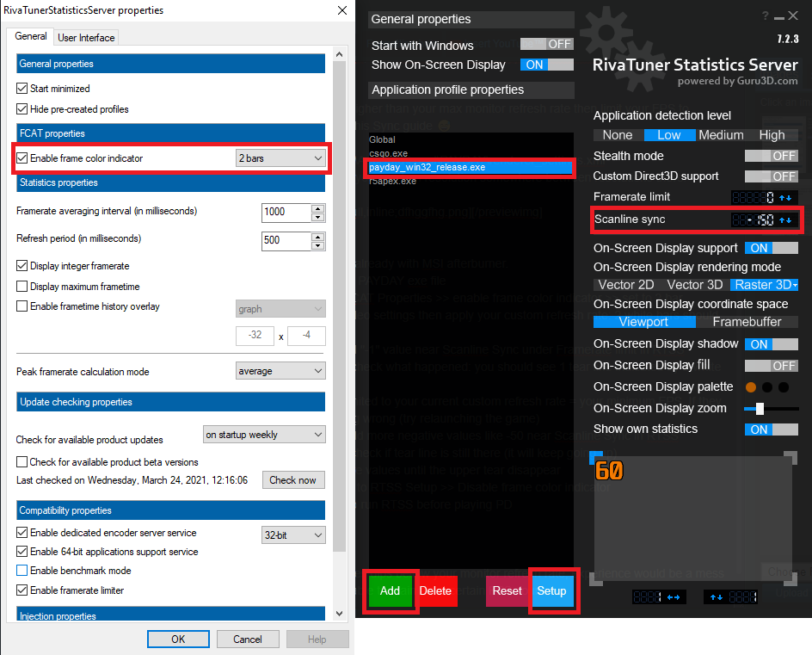Image resolution: width=812 pixels, height=655 pixels.
Task: Set detection level to None
Action: [x=618, y=135]
